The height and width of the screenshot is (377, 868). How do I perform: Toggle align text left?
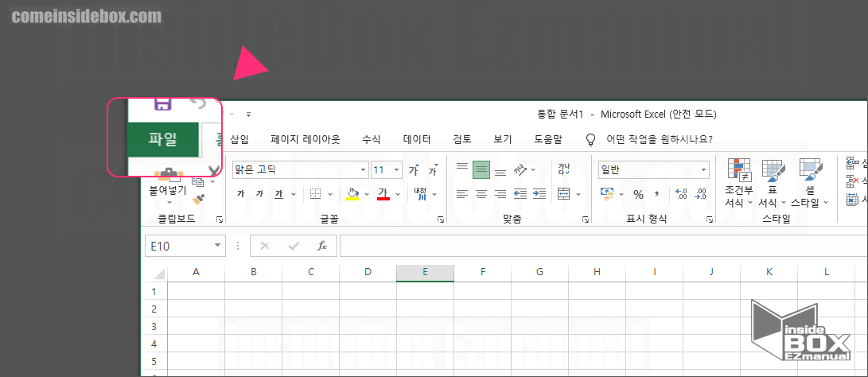tap(462, 194)
